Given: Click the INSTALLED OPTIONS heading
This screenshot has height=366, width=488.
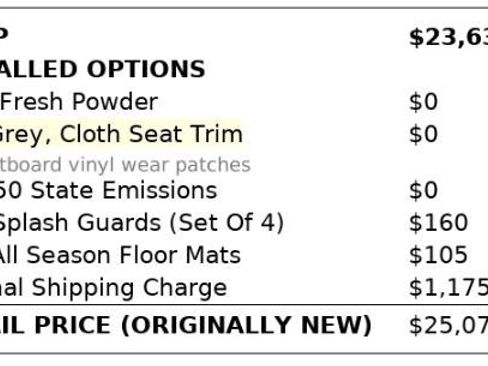Looking at the screenshot, I should (x=102, y=69).
